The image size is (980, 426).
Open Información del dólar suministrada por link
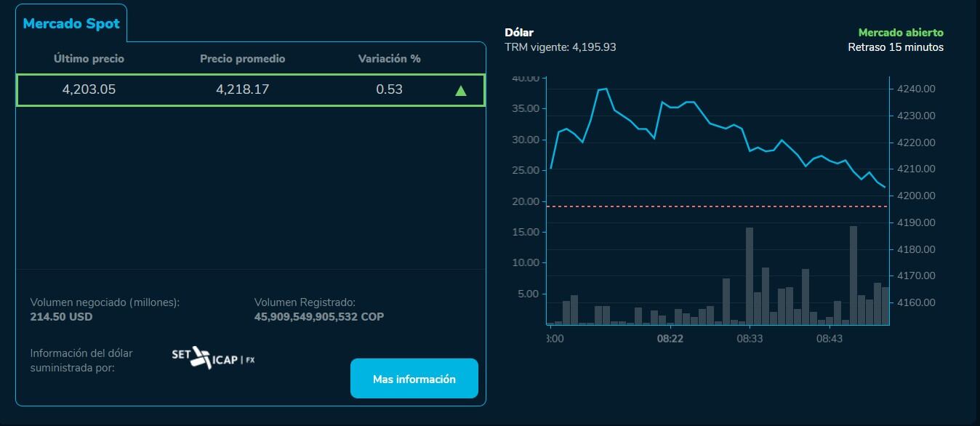click(x=80, y=360)
